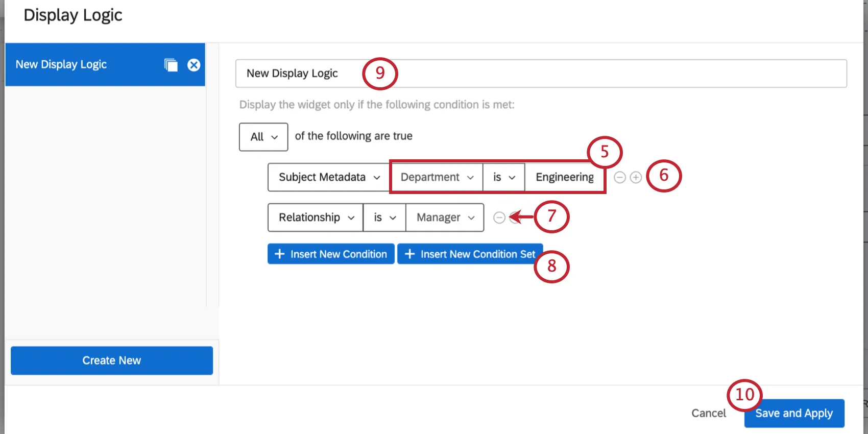Viewport: 868px width, 434px height.
Task: Click the Insert New Condition Set button
Action: click(470, 254)
